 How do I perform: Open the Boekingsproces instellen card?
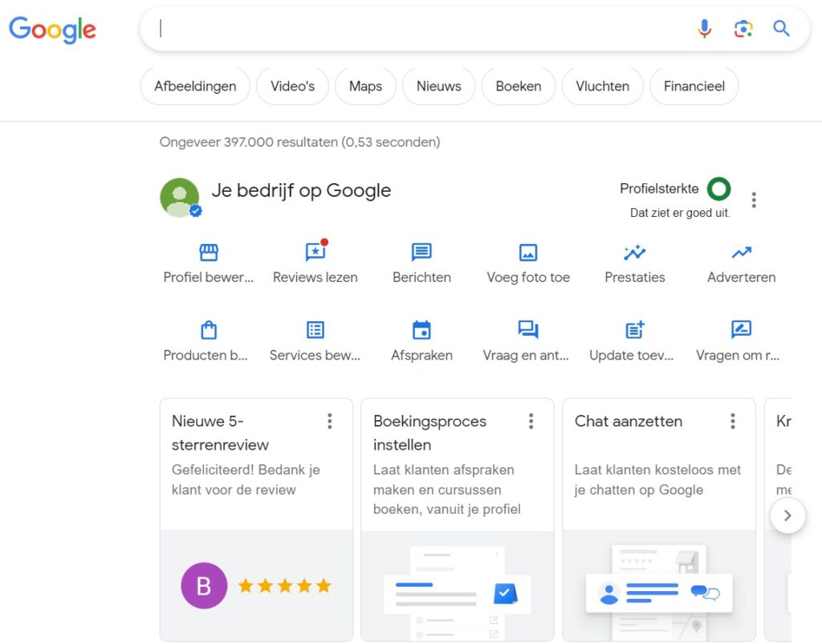tap(457, 520)
